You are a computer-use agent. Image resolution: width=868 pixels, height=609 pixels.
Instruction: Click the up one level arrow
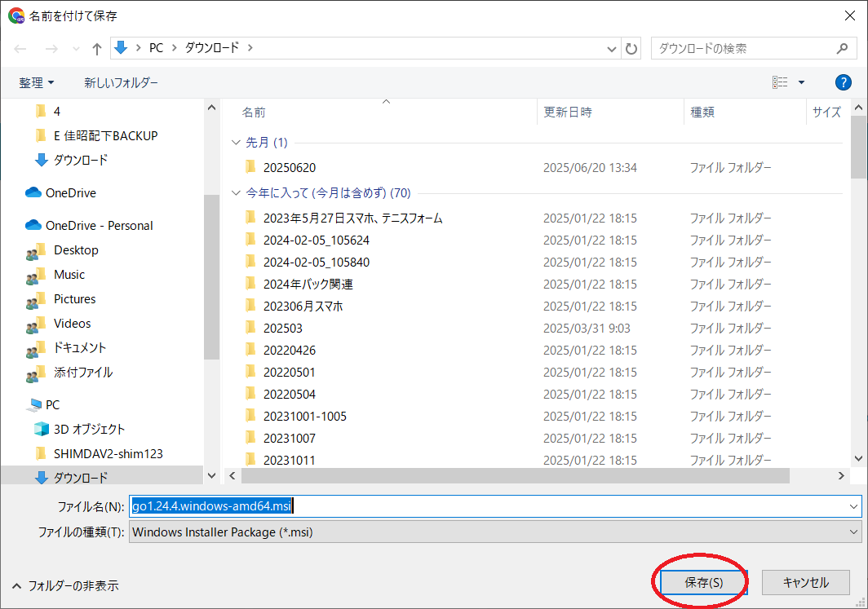(97, 49)
